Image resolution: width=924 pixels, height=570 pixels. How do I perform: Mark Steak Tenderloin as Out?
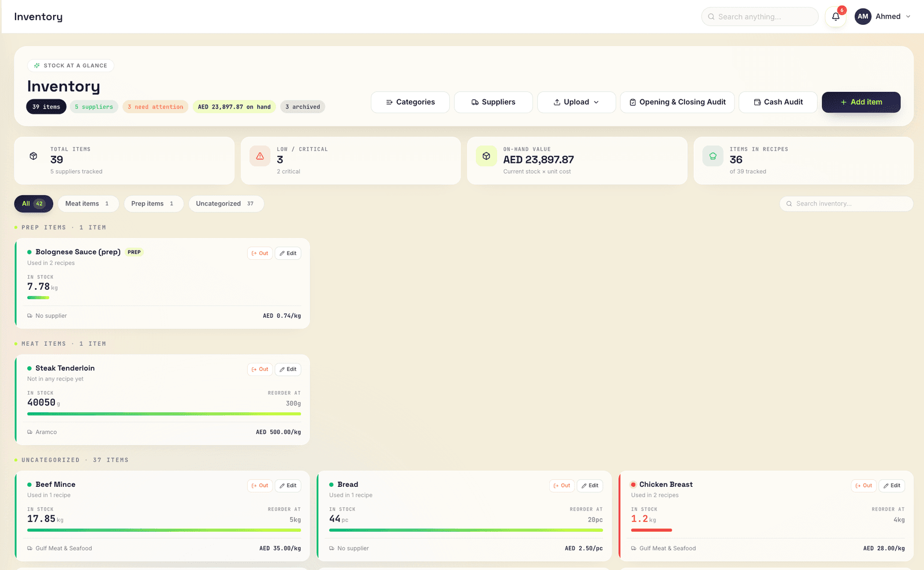pyautogui.click(x=260, y=370)
